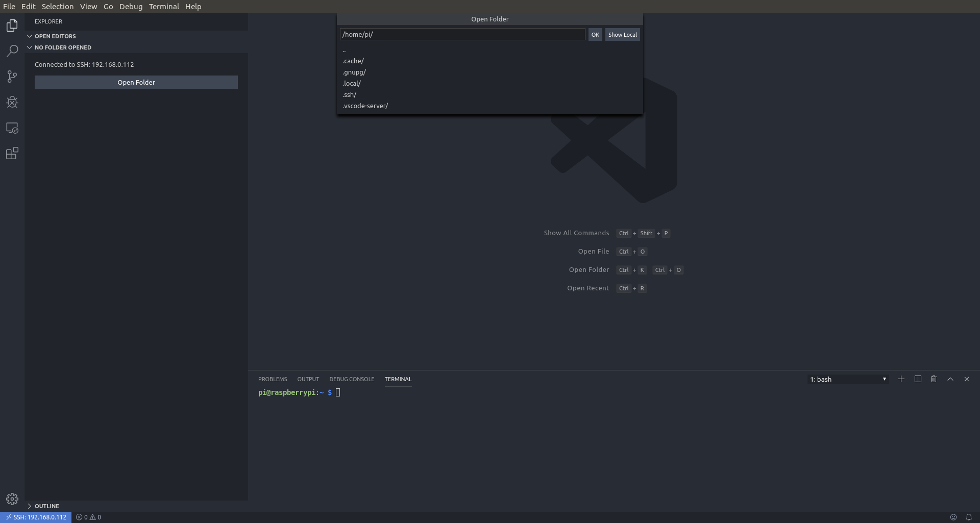Open the Go menu

(x=108, y=6)
